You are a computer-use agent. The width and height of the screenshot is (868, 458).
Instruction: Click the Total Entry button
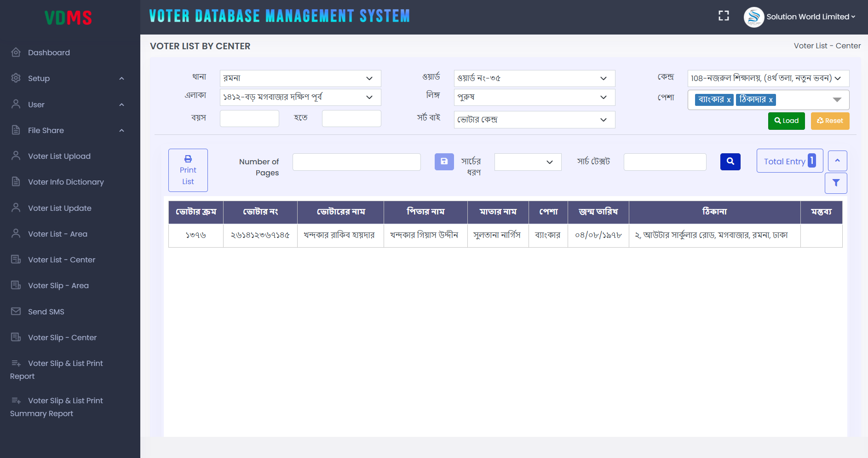coord(789,161)
